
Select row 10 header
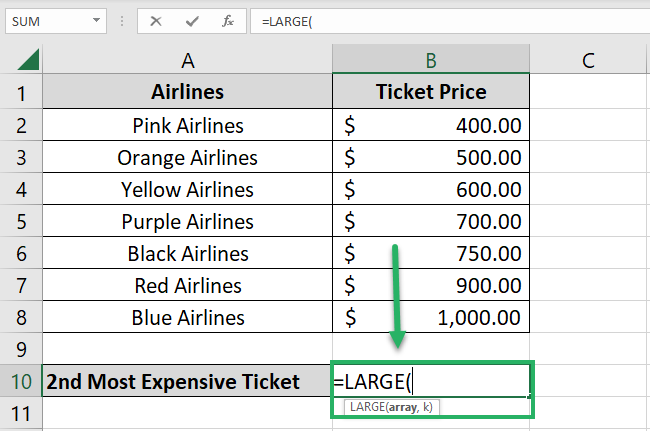click(x=21, y=381)
